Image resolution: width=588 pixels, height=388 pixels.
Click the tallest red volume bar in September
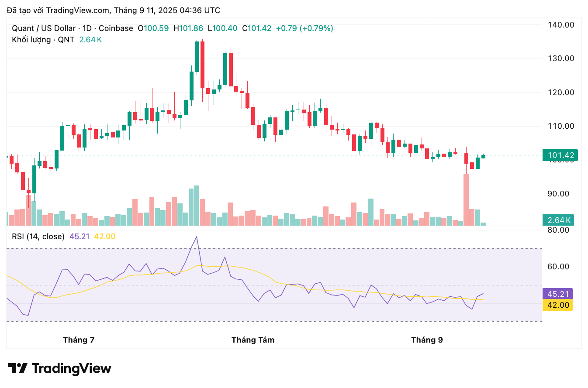[466, 199]
